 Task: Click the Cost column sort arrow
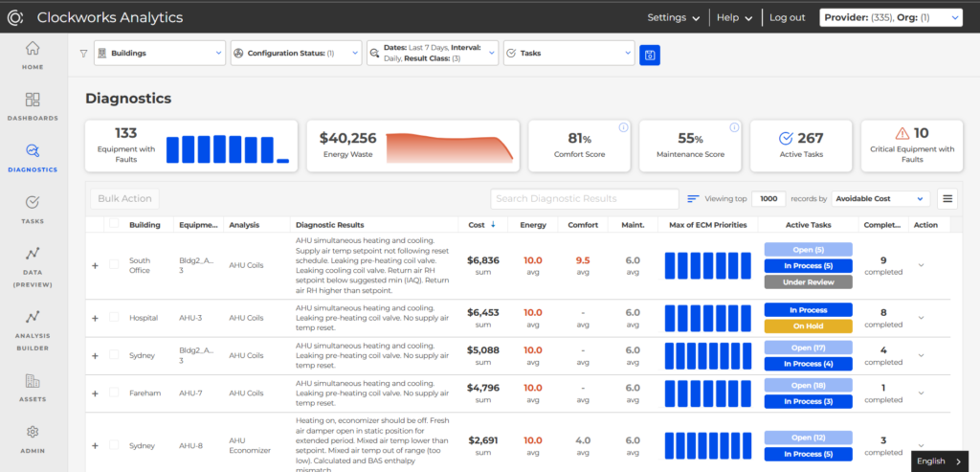tap(493, 224)
